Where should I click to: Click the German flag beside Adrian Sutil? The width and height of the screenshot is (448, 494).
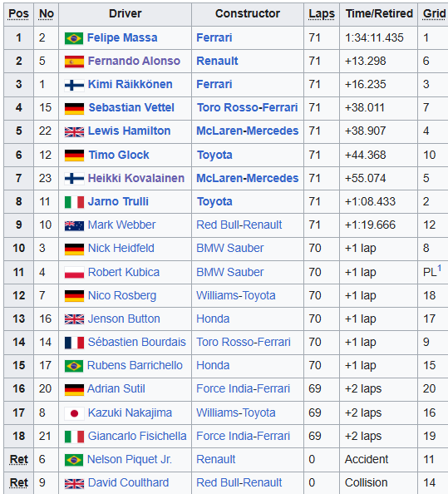coord(74,389)
